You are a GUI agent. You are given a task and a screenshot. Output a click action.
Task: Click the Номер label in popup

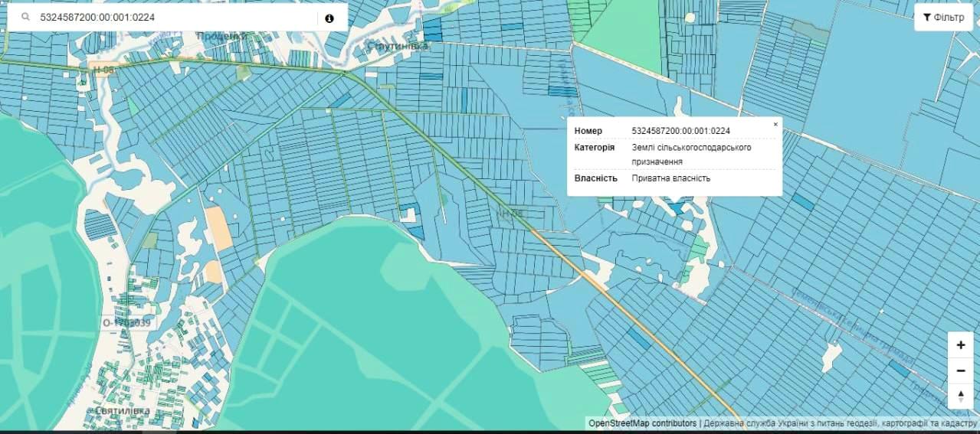click(x=588, y=131)
